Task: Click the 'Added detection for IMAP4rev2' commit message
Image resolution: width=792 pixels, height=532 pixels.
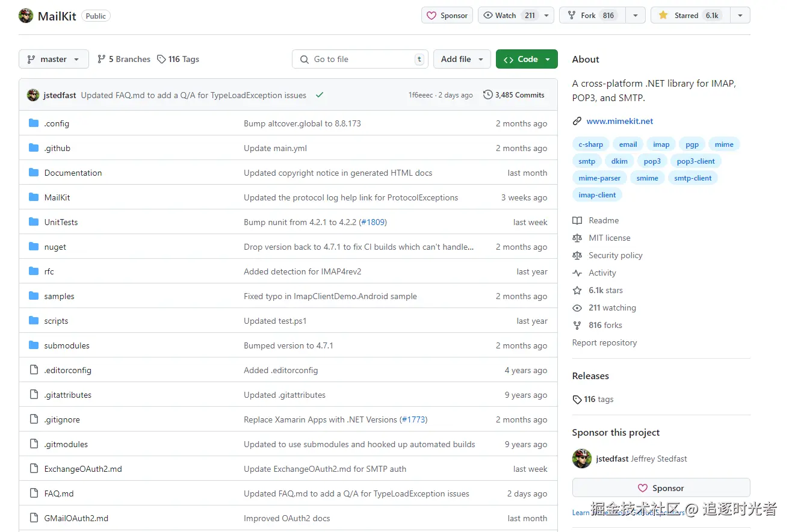Action: point(302,271)
